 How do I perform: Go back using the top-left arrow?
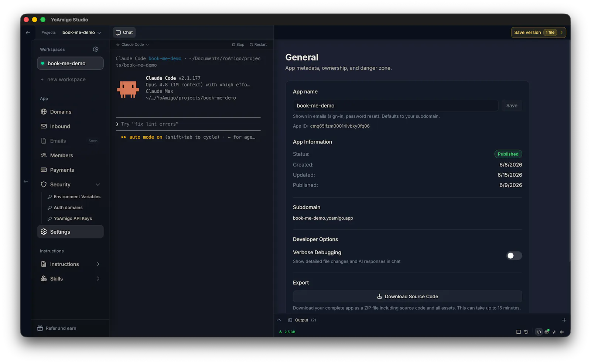point(28,32)
